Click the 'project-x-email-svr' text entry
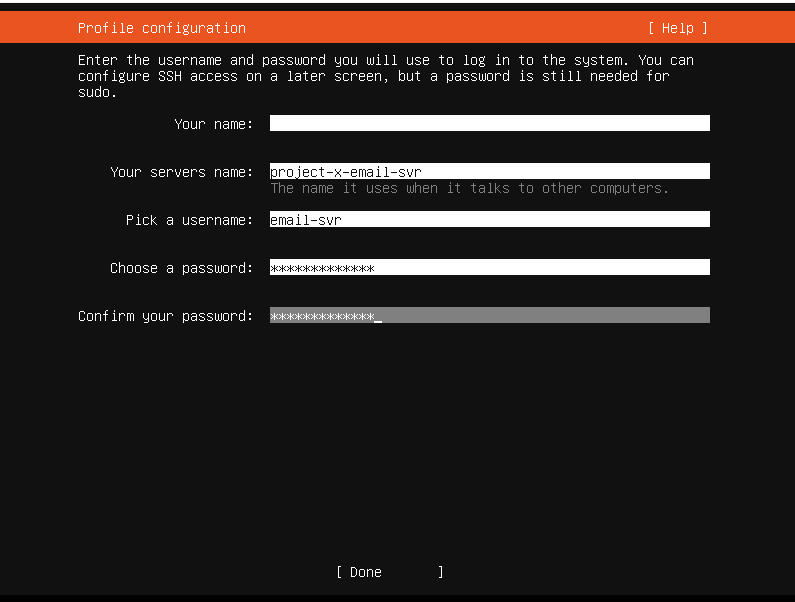The image size is (795, 602). click(345, 172)
